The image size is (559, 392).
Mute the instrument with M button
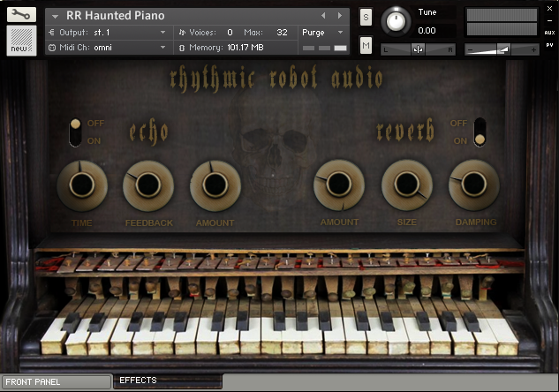[x=366, y=45]
